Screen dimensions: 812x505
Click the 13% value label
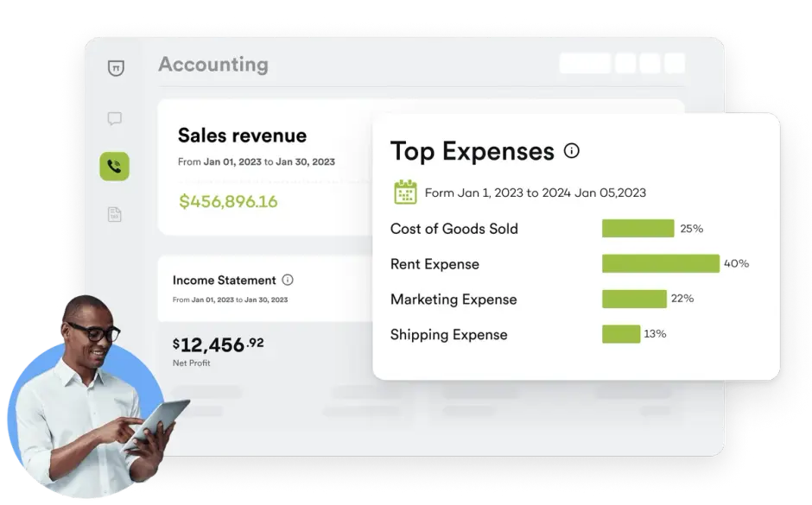tap(655, 334)
